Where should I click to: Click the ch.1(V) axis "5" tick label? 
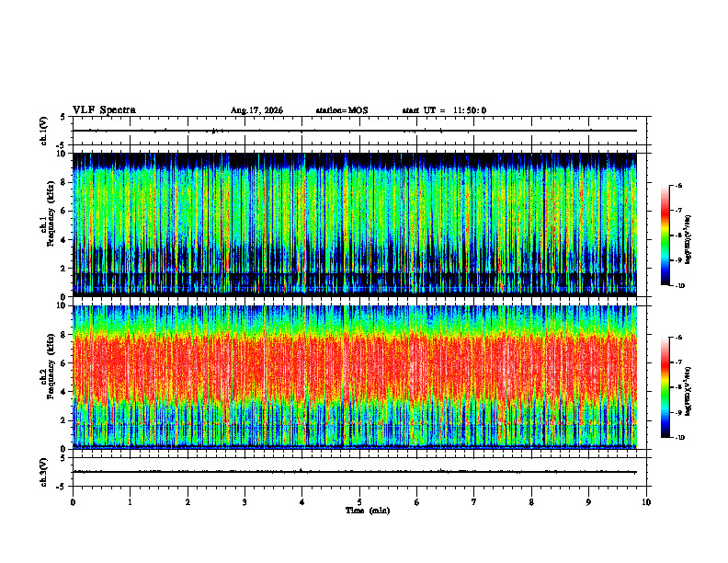coord(63,118)
